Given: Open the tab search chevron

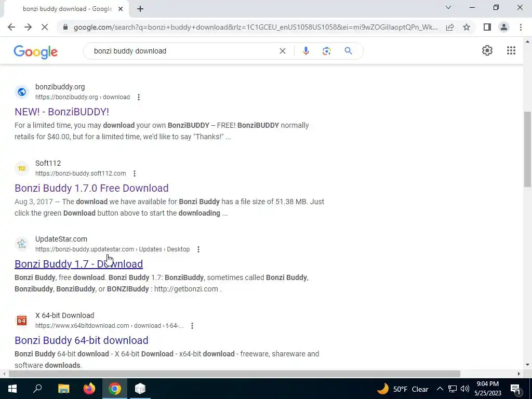Looking at the screenshot, I should coord(448,7).
